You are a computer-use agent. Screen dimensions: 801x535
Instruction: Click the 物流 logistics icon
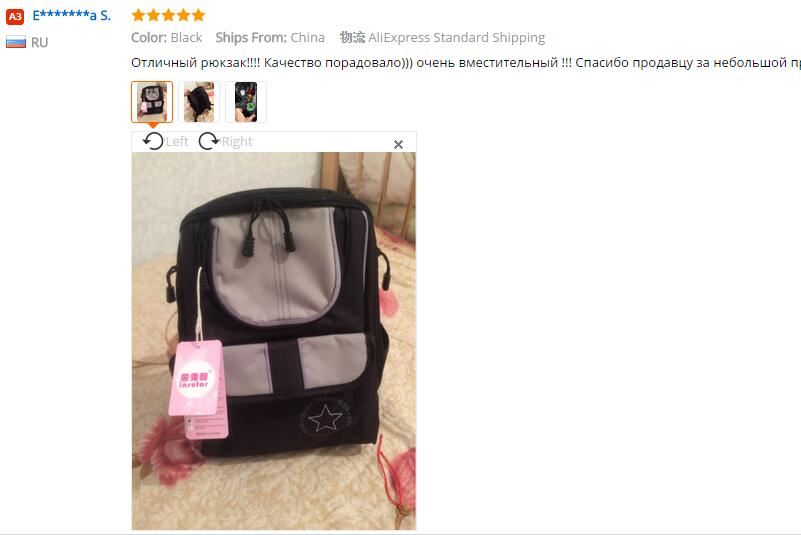click(x=352, y=37)
